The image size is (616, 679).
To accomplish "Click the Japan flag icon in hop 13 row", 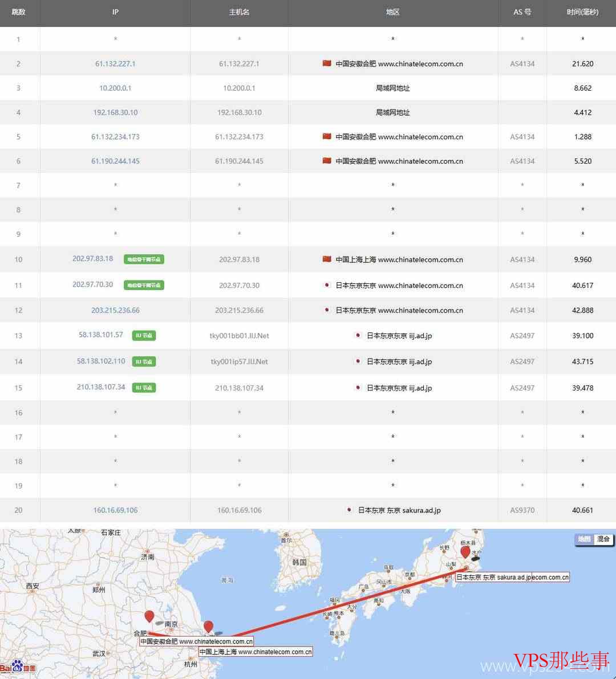I will [358, 335].
